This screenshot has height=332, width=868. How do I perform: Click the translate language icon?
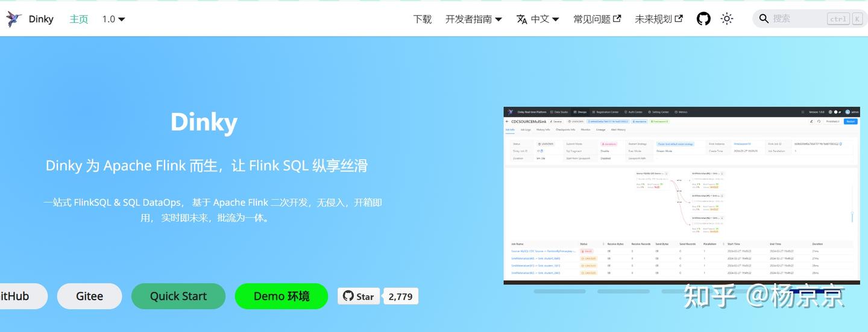tap(522, 19)
